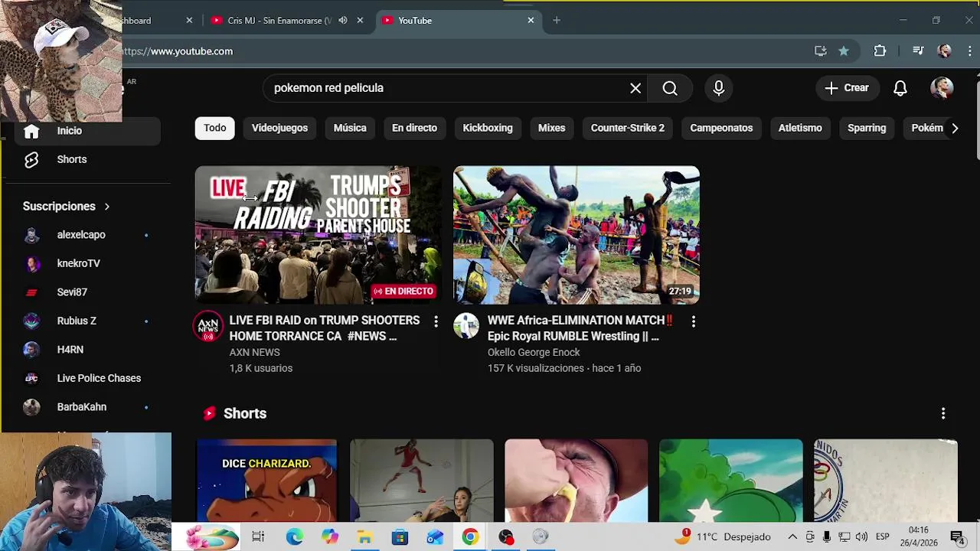
Task: Open Microsoft Store from the taskbar
Action: pyautogui.click(x=400, y=537)
